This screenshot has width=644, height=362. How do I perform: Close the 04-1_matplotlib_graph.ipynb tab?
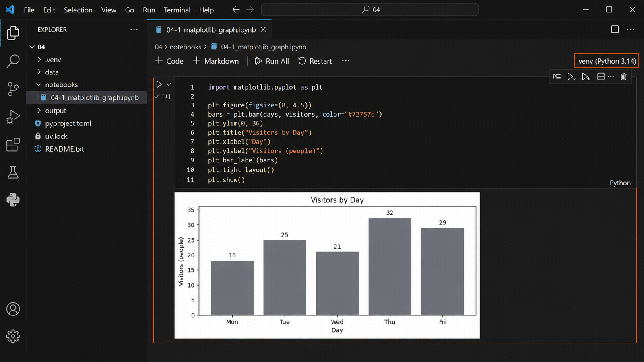(x=263, y=29)
